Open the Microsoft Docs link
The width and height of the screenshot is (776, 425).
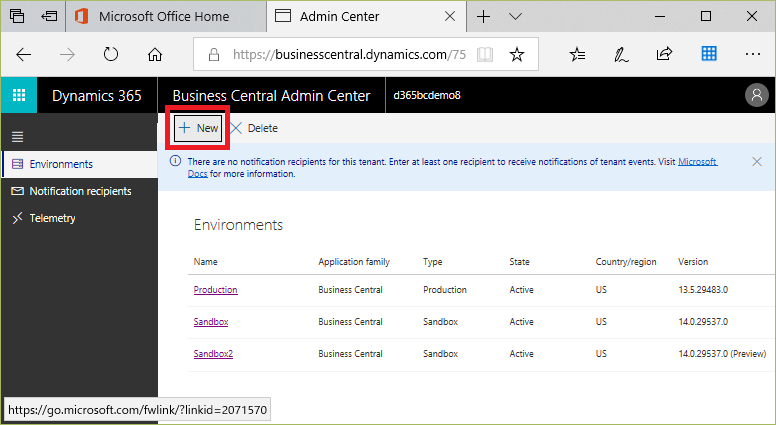697,161
